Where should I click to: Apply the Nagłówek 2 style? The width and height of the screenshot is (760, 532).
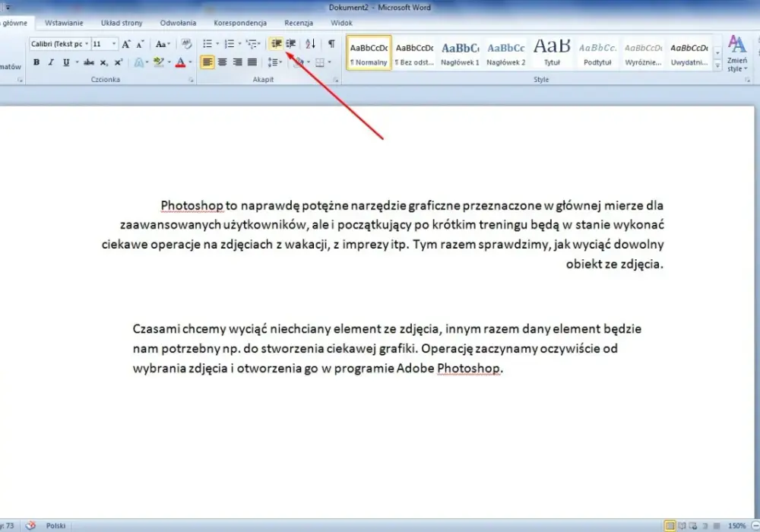point(505,52)
